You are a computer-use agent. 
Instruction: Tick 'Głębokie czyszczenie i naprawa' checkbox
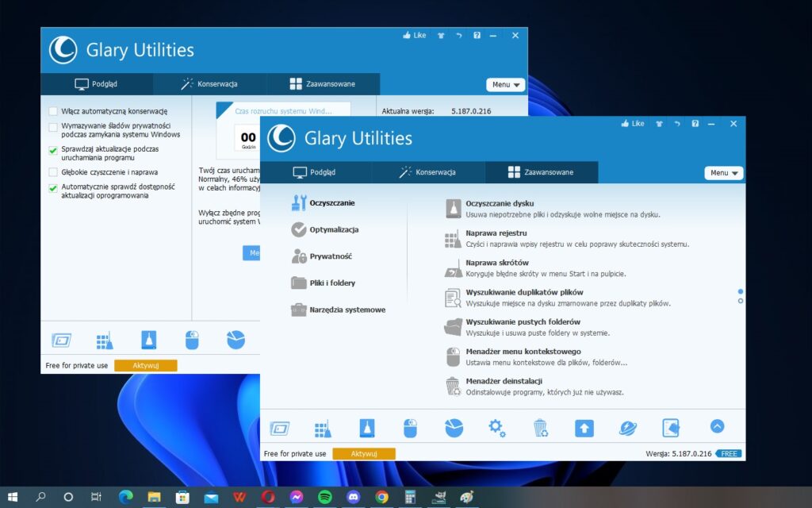pos(53,172)
